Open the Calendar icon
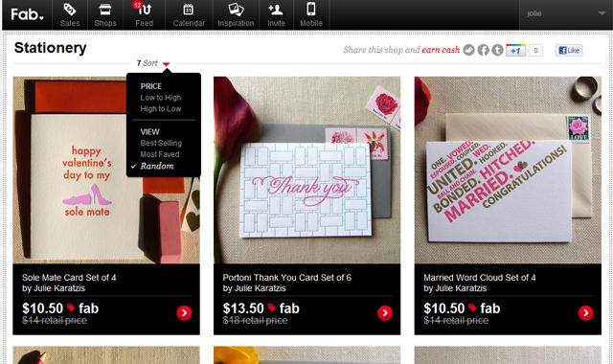The image size is (613, 364). pos(189,10)
